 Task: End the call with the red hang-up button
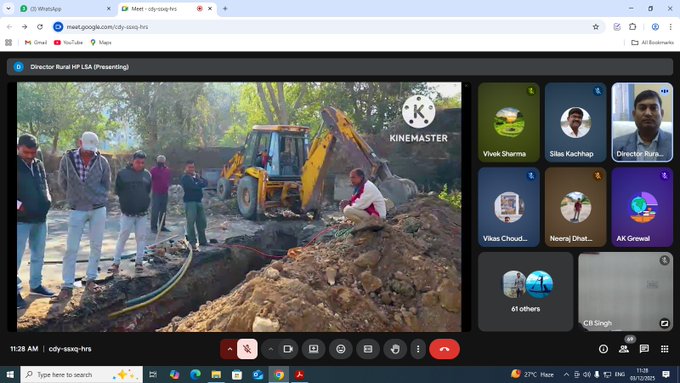(444, 349)
